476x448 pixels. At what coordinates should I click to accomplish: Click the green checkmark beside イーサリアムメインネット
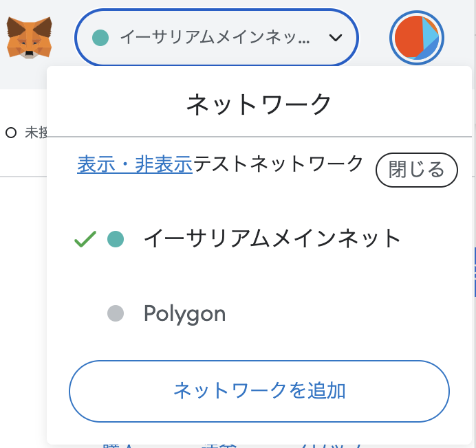[x=85, y=239]
